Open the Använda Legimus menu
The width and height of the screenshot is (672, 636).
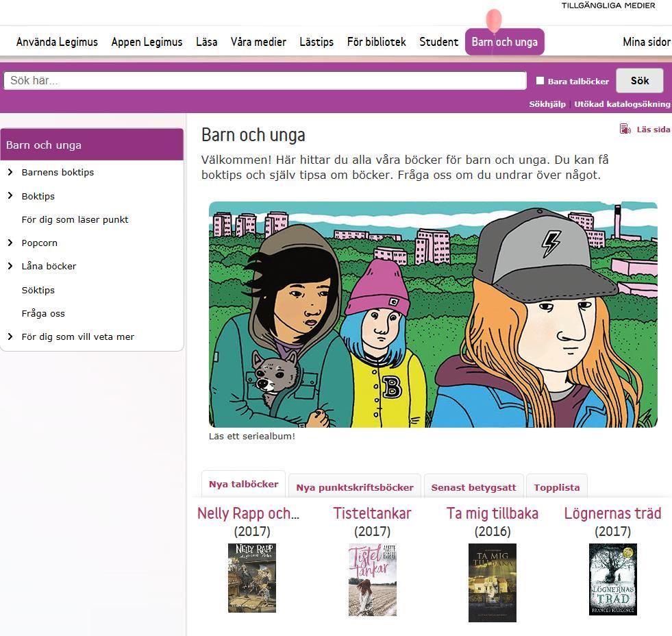click(x=57, y=42)
